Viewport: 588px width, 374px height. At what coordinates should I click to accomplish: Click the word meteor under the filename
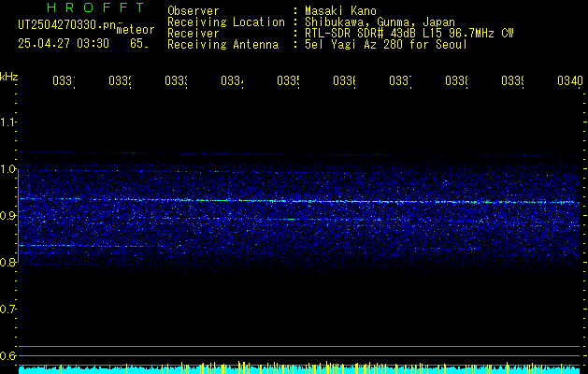(x=136, y=30)
